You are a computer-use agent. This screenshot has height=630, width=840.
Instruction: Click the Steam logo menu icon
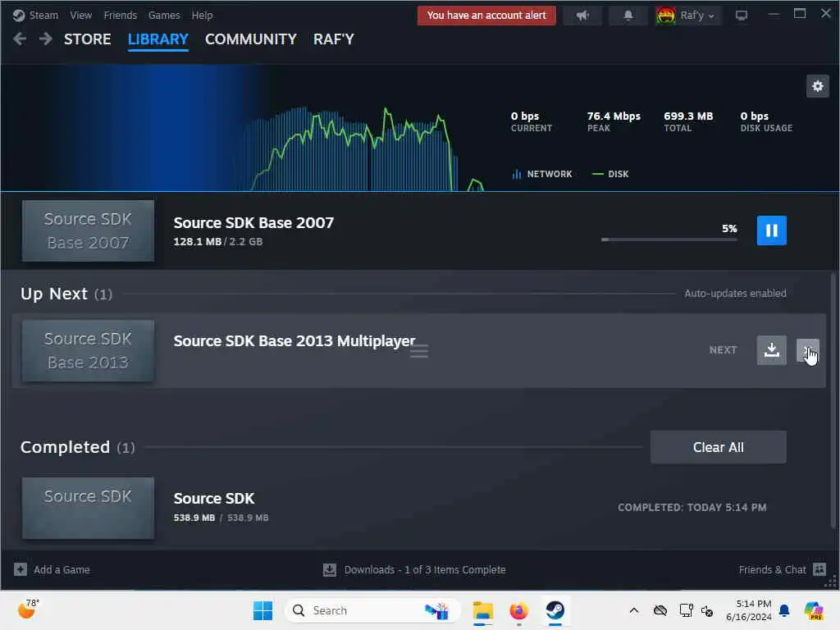tap(19, 15)
